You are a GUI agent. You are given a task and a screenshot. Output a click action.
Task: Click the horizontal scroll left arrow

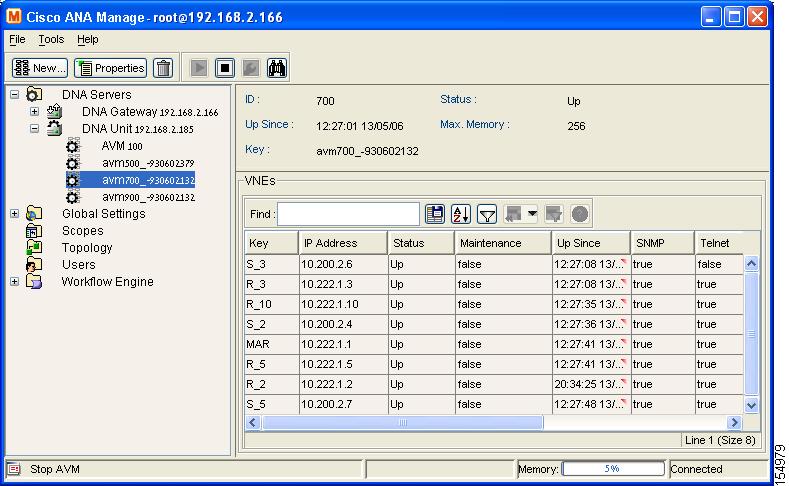tap(253, 423)
